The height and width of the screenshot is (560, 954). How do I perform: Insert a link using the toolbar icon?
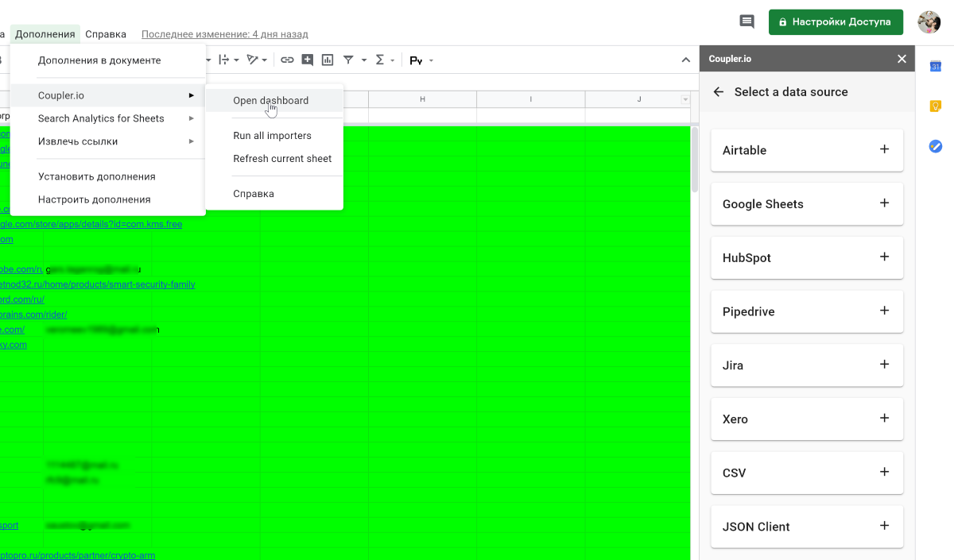click(287, 60)
